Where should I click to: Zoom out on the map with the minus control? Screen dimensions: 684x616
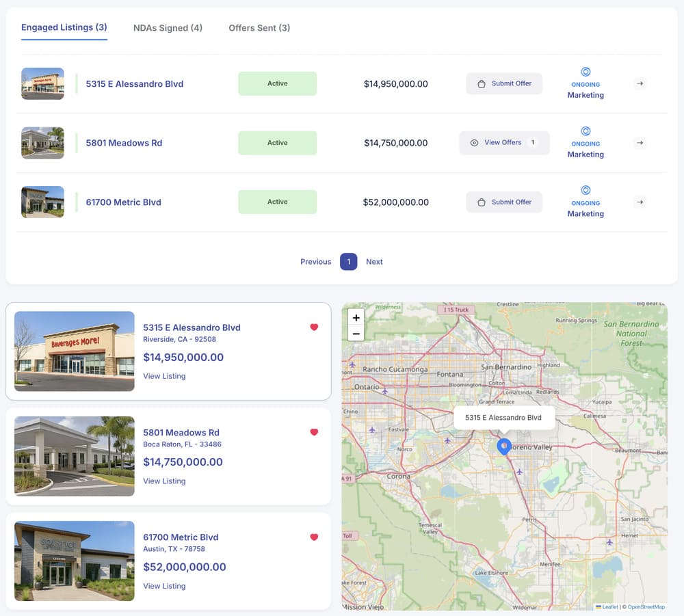[x=356, y=333]
